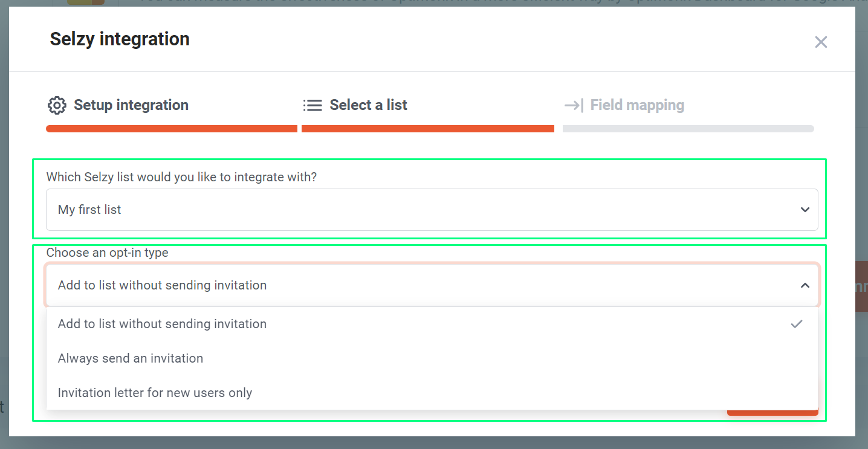
Task: Click the Choose an opt-in type label
Action: pyautogui.click(x=108, y=253)
